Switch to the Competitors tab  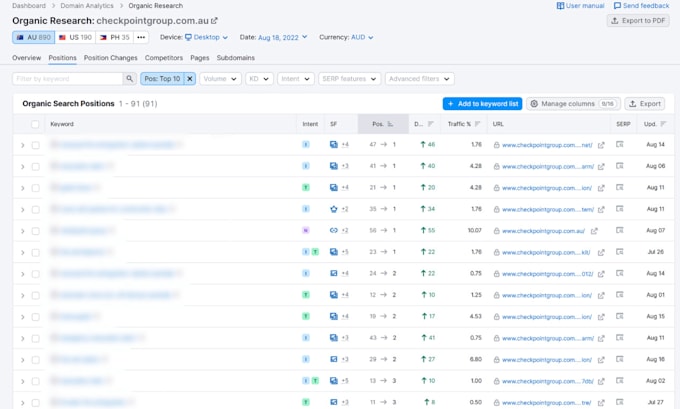click(164, 58)
